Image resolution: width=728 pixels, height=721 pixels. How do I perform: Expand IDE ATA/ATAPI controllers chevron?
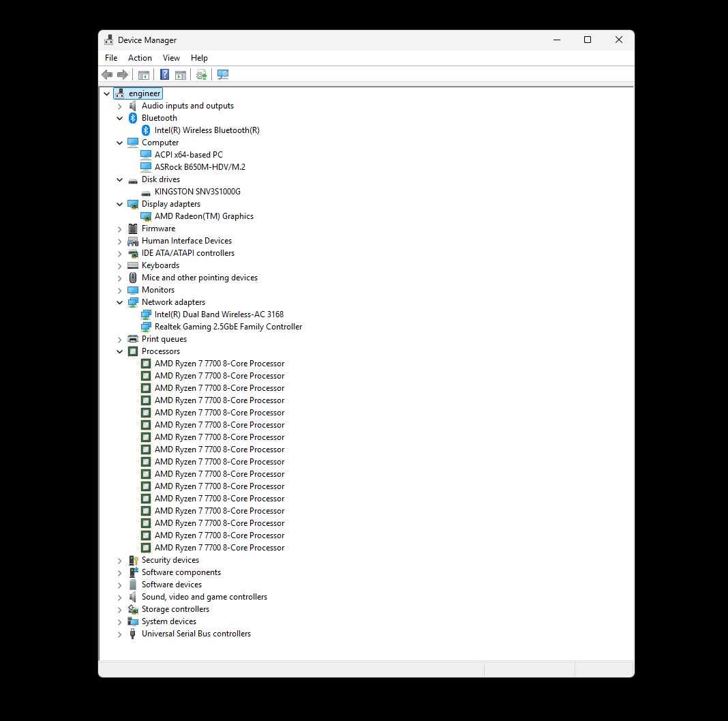tap(120, 254)
